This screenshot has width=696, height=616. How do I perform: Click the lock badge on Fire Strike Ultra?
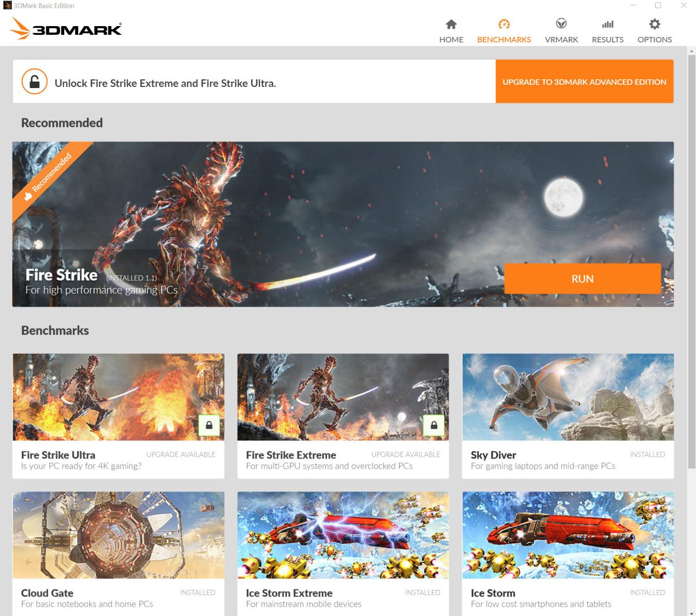coord(209,425)
